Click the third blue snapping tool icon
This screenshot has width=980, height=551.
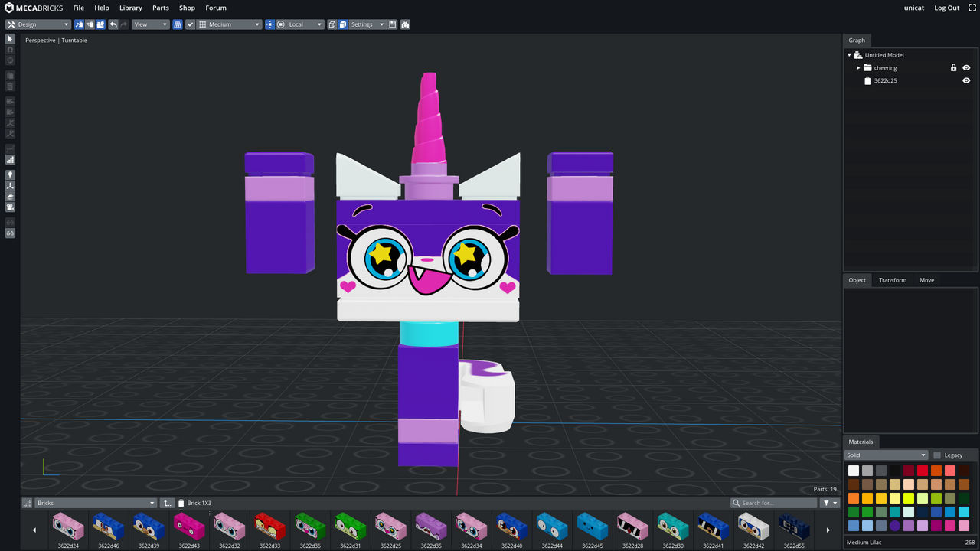pyautogui.click(x=100, y=24)
